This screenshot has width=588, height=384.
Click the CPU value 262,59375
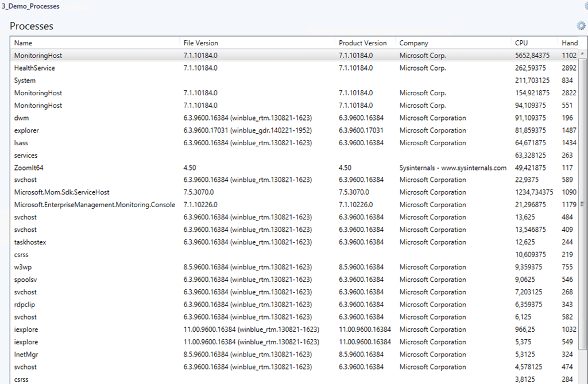pos(530,68)
